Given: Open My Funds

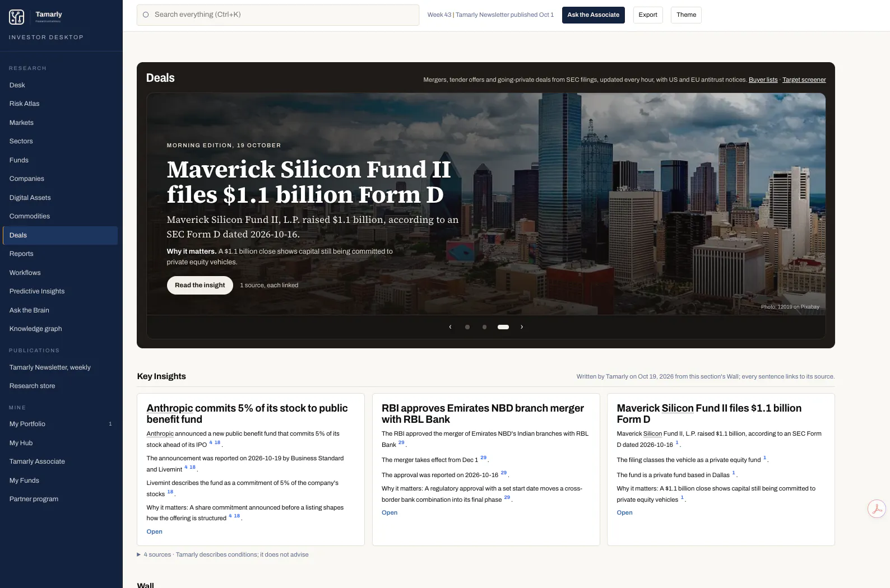Looking at the screenshot, I should 60,480.
